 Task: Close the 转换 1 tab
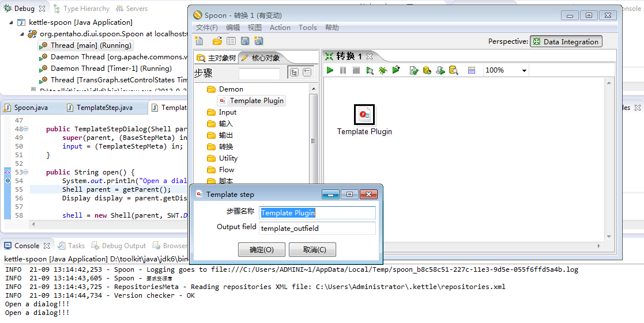pyautogui.click(x=369, y=56)
